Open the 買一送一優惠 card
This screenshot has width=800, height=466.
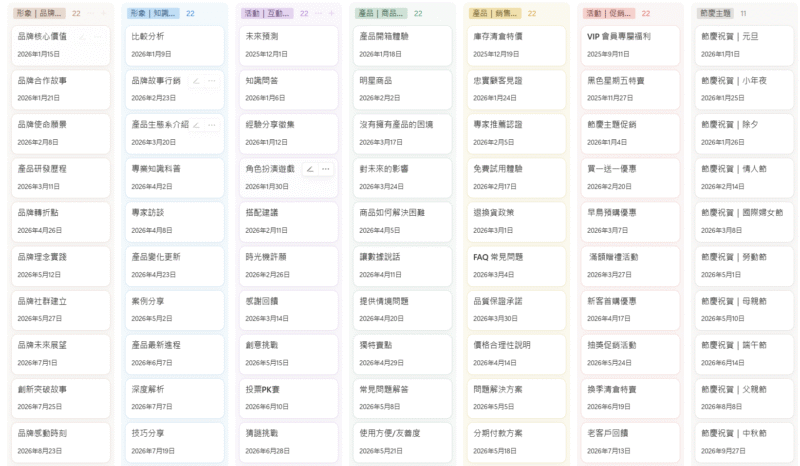630,178
